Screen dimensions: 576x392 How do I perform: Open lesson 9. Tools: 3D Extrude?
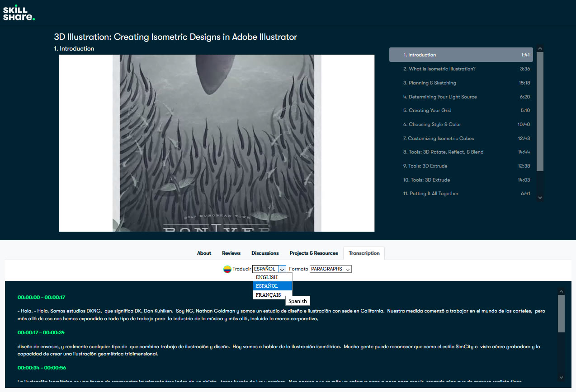pyautogui.click(x=461, y=166)
